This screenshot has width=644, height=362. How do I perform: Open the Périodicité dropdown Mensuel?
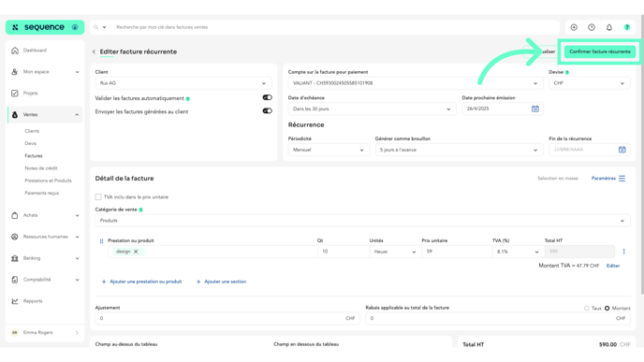pyautogui.click(x=329, y=150)
